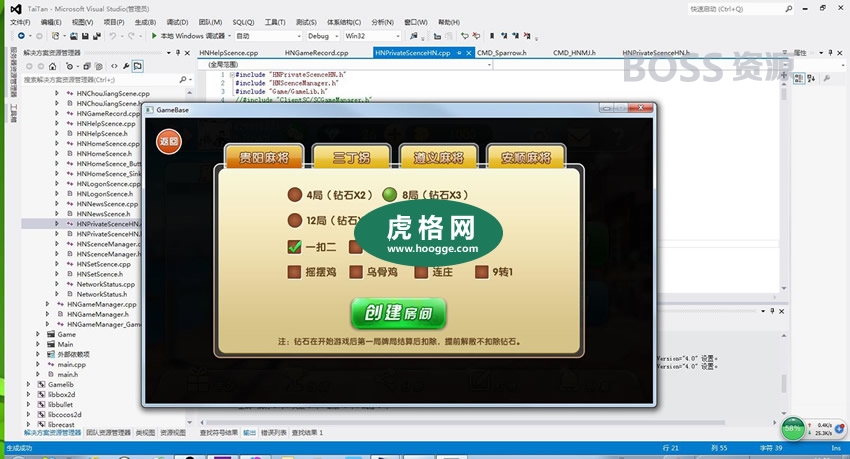Image resolution: width=850 pixels, height=459 pixels.
Task: Click the Clear Bookmarks toolbar icon
Action: (527, 36)
